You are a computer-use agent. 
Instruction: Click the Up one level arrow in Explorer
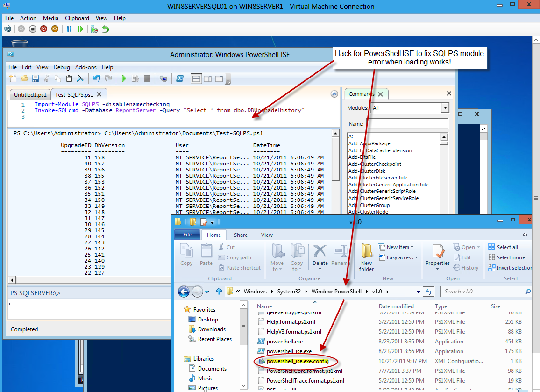point(219,292)
